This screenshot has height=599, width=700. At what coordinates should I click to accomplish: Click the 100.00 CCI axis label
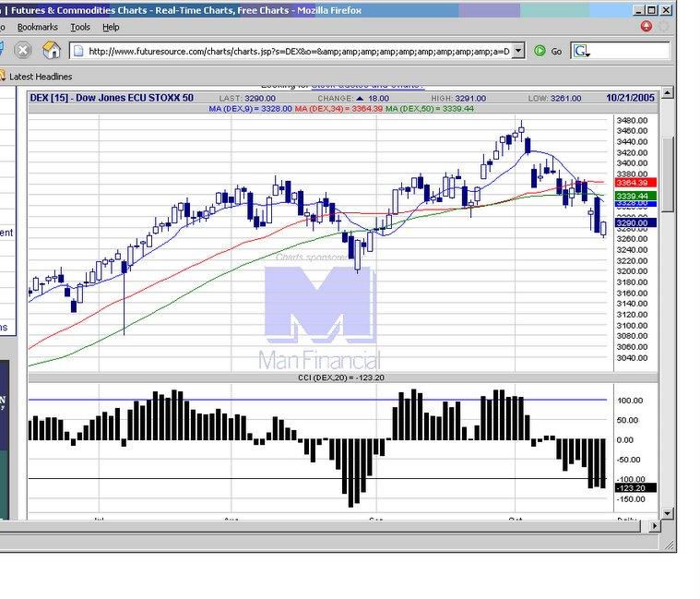click(630, 401)
